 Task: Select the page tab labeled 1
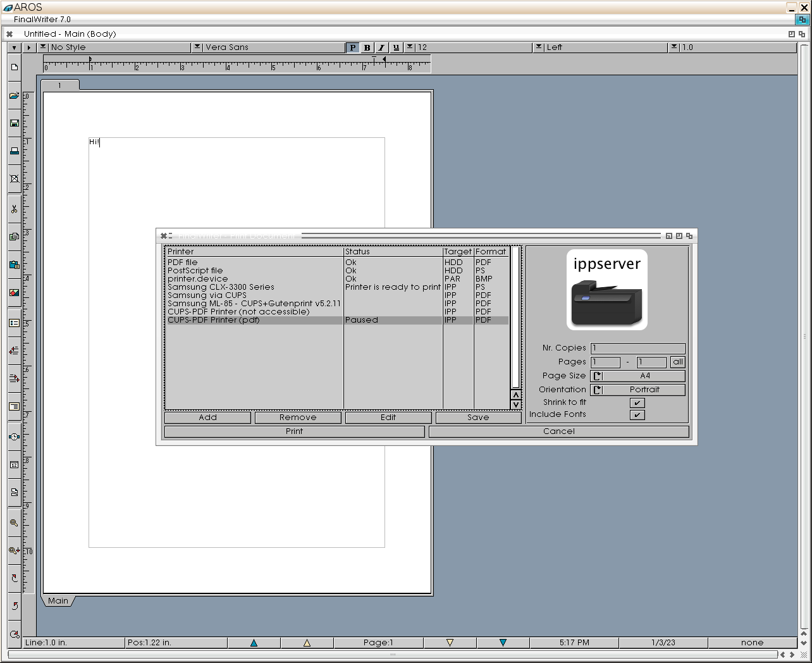point(60,85)
